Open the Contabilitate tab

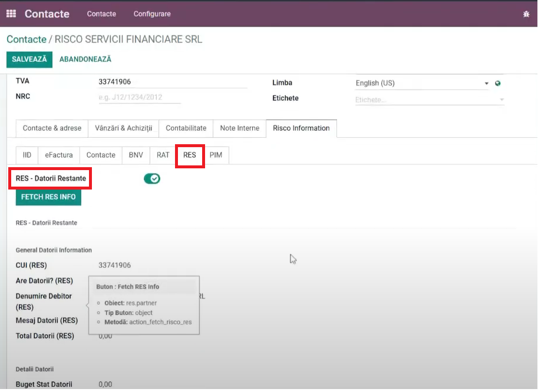186,128
